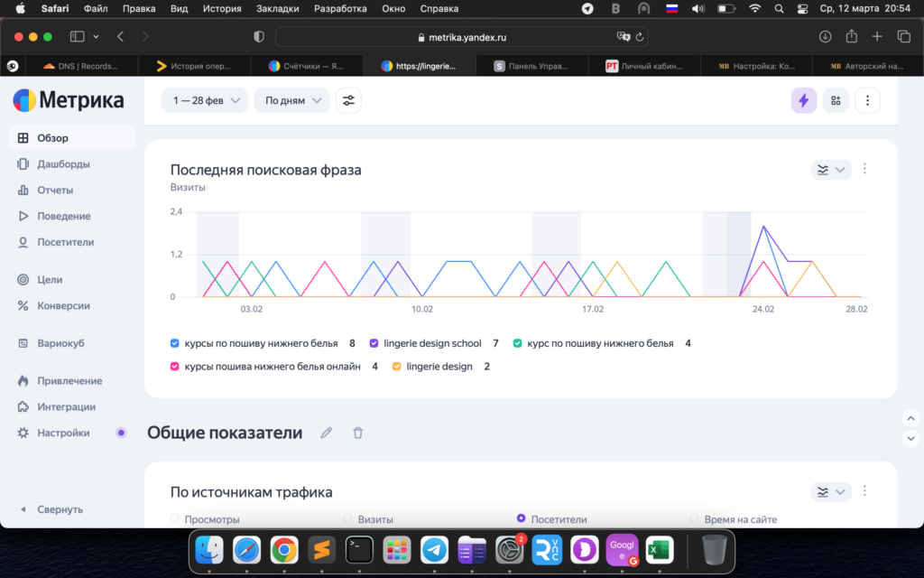The image size is (924, 578).
Task: Collapse the sidebar with Свернуть
Action: pos(51,509)
